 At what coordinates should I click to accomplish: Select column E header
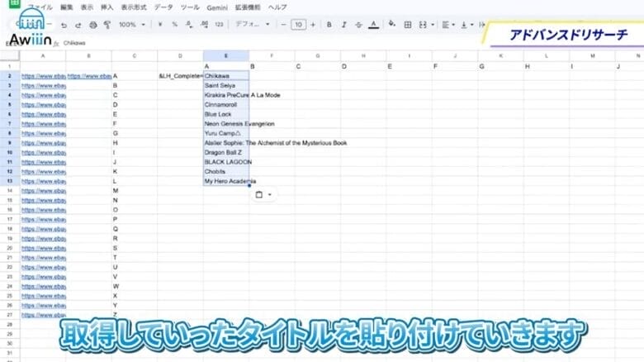coord(226,55)
